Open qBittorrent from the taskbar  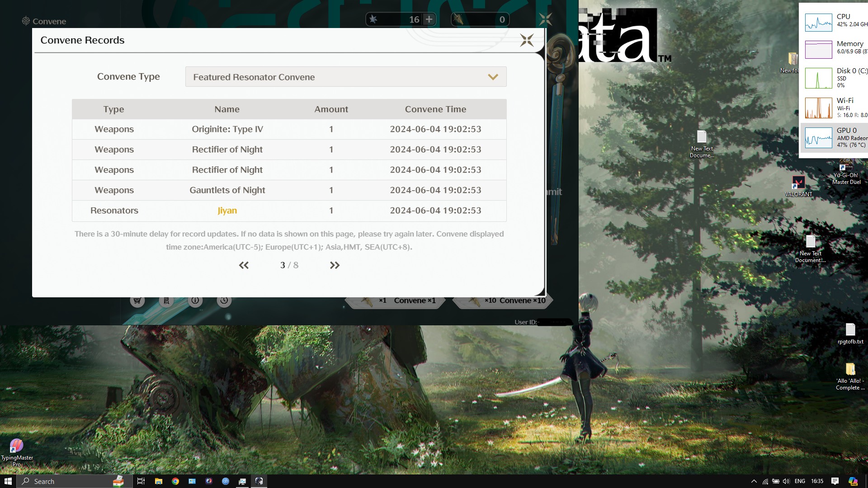pos(226,481)
